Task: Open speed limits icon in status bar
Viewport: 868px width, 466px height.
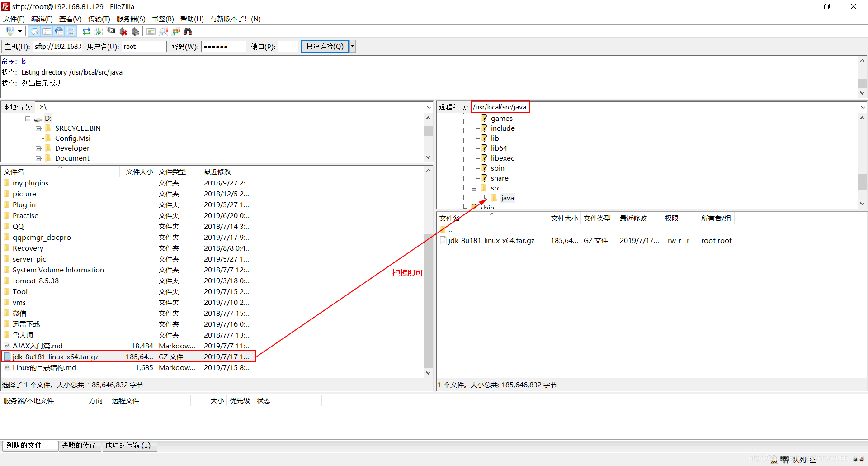Action: point(784,459)
